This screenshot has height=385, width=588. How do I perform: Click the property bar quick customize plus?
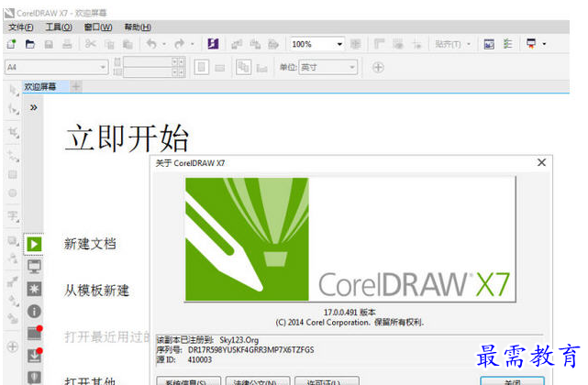point(378,68)
